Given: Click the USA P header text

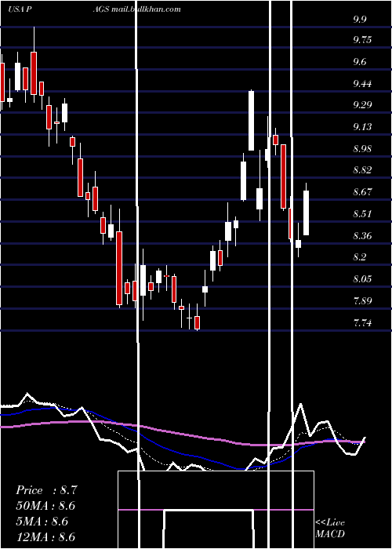Looking at the screenshot, I should [20, 9].
